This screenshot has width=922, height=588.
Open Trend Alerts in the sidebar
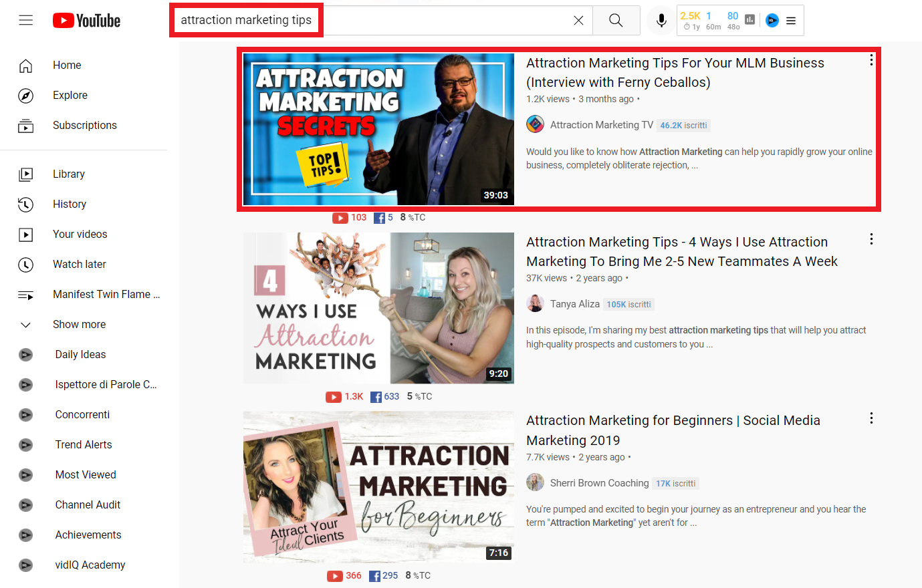tap(84, 444)
